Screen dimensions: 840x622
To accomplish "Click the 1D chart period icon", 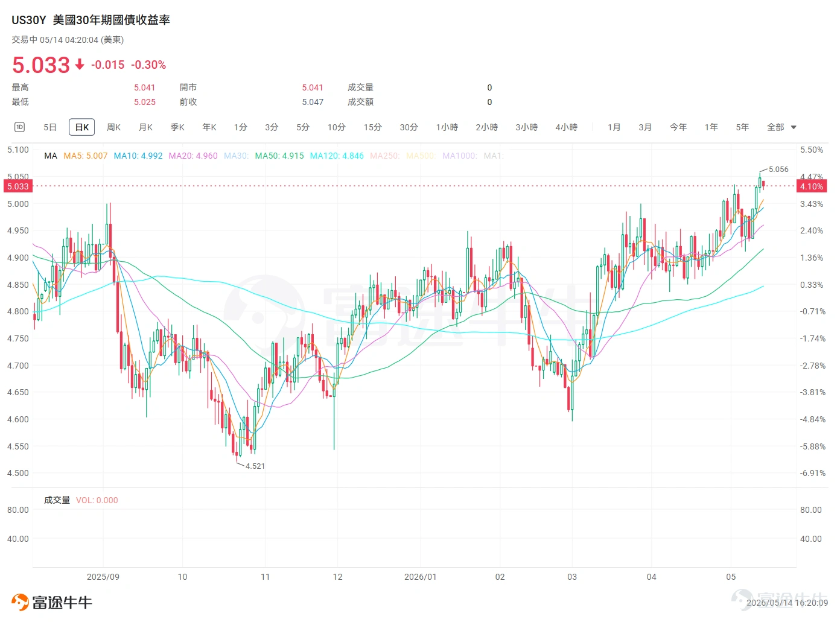I will [19, 127].
